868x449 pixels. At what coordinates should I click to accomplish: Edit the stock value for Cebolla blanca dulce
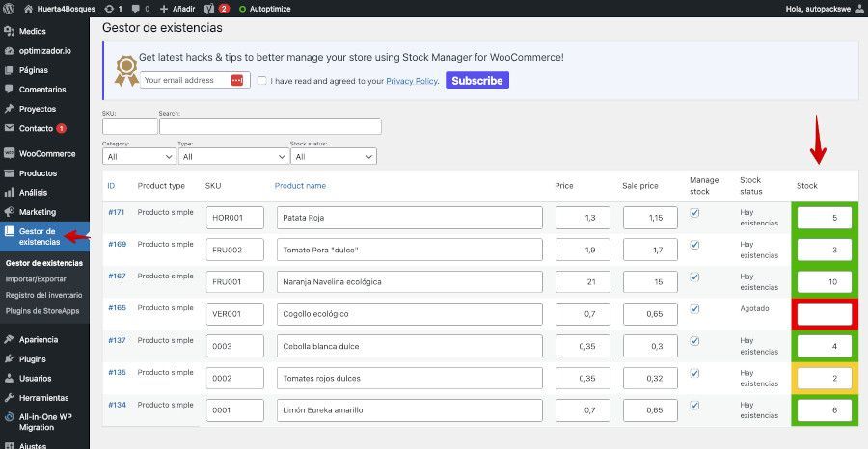[x=825, y=346]
